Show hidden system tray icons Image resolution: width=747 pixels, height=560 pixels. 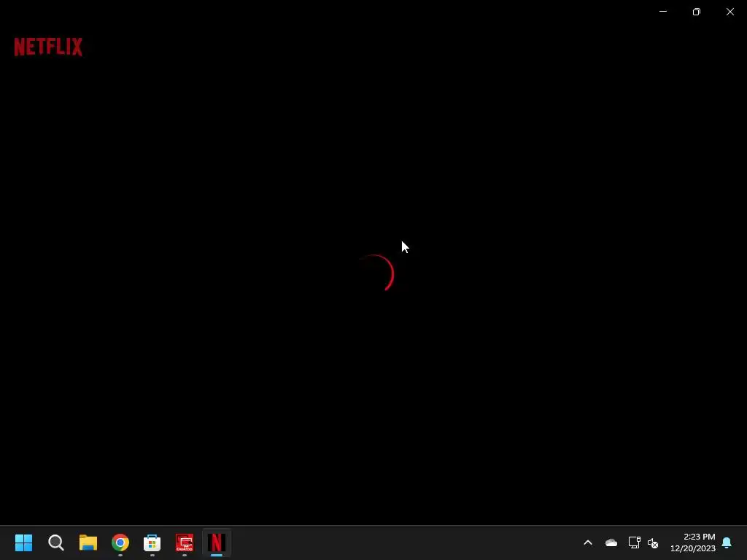588,542
